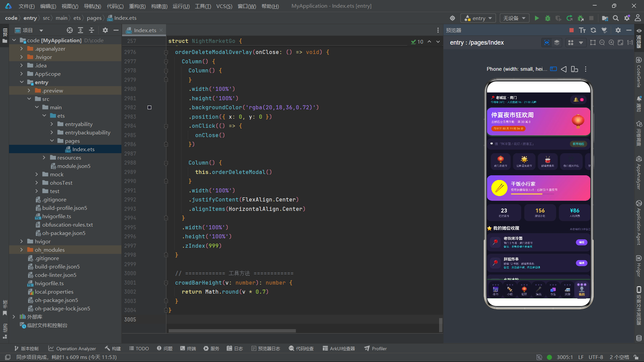Viewport: 644px width, 362px height.
Task: Toggle the blue device text mode icon
Action: pos(553,69)
